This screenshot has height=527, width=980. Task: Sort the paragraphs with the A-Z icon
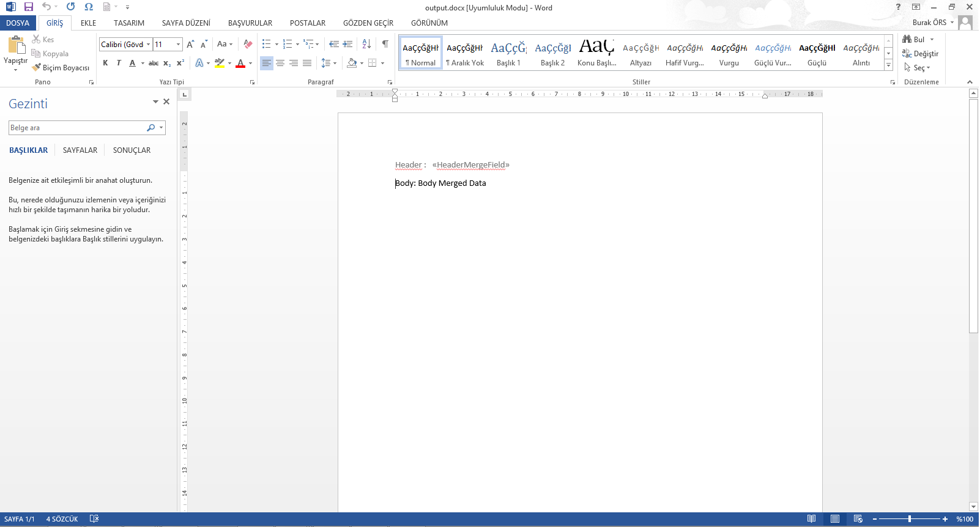[366, 44]
